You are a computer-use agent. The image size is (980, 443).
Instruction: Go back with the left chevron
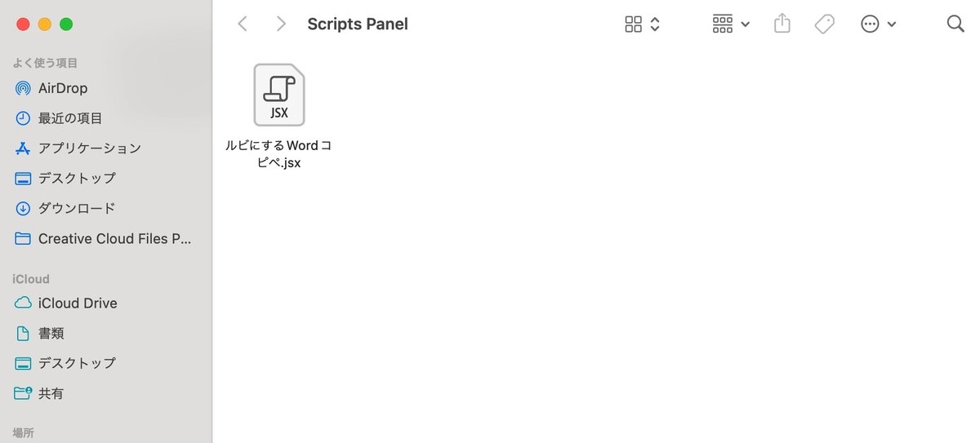243,24
